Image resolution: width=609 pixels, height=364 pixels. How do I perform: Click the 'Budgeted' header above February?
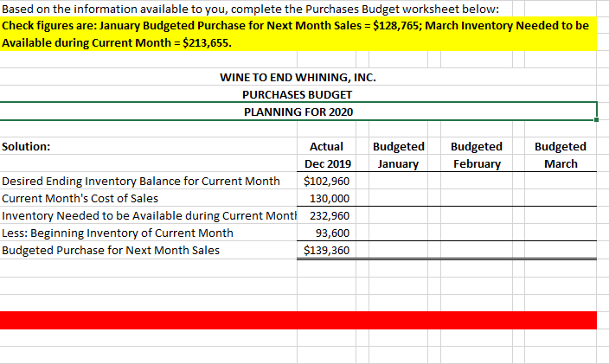(x=477, y=146)
